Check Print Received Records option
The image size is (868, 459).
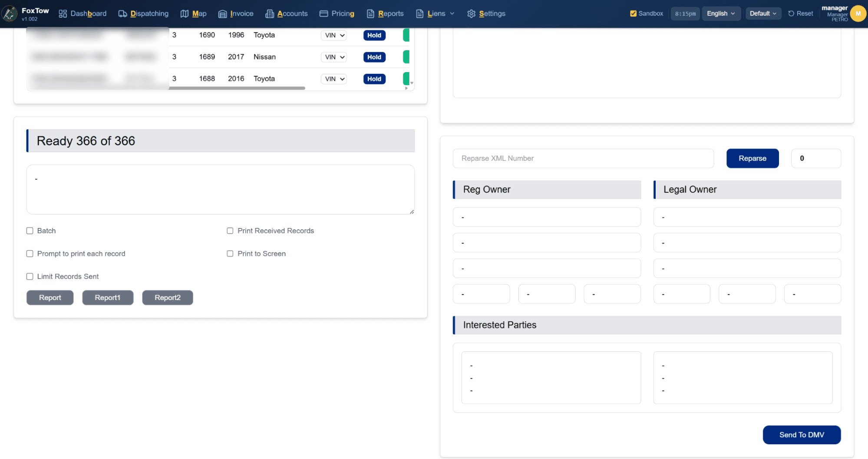coord(230,231)
